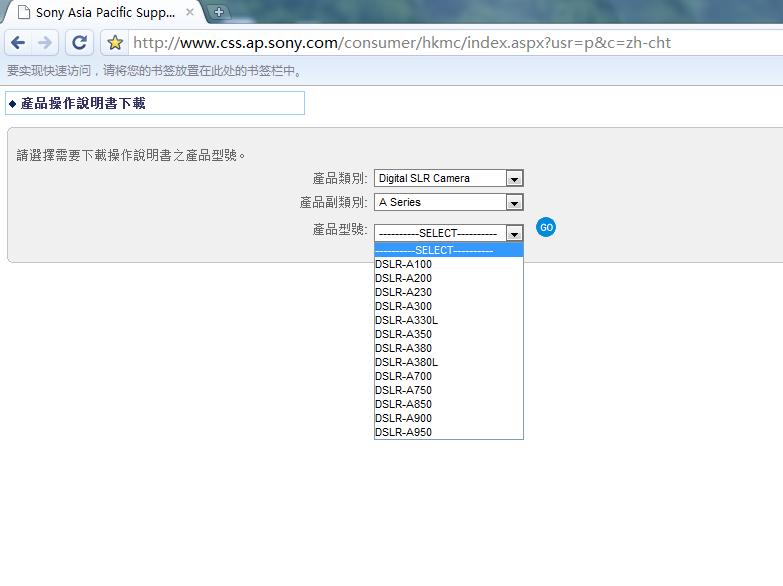Select DSLR-A300 from the model list
The image size is (783, 586).
[448, 306]
